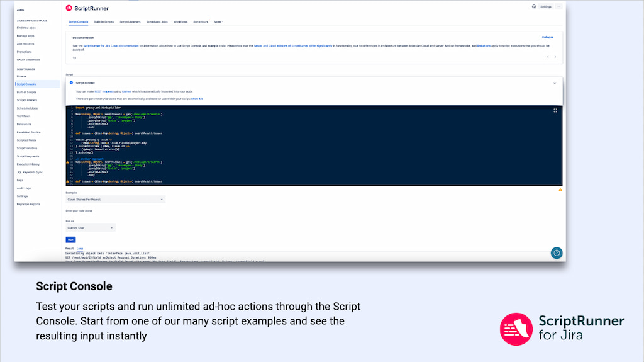
Task: Select App requests in sidebar
Action: tap(25, 43)
